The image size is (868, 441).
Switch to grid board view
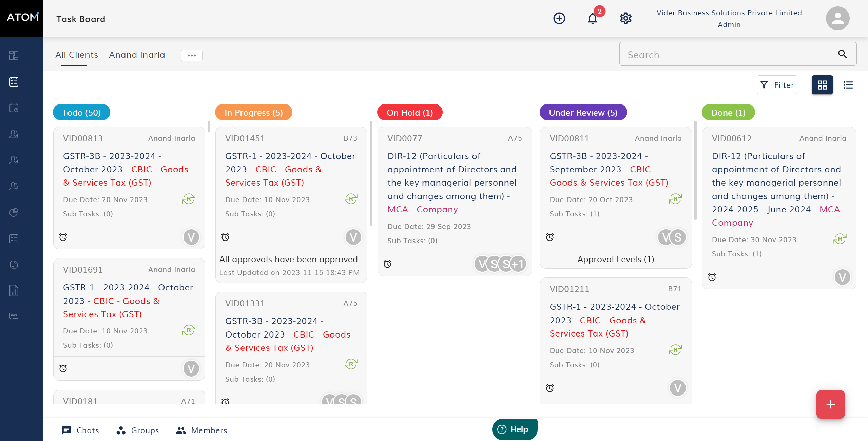point(822,85)
